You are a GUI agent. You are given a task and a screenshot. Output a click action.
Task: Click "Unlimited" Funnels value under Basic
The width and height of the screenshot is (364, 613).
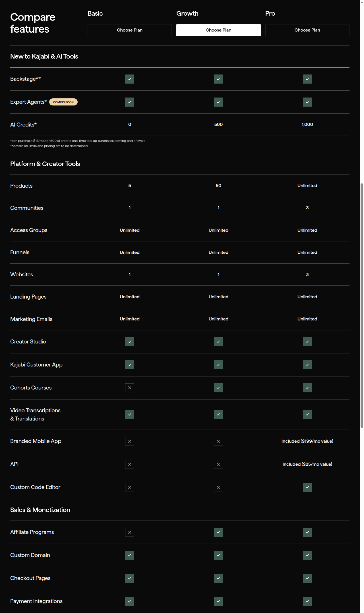tap(130, 252)
